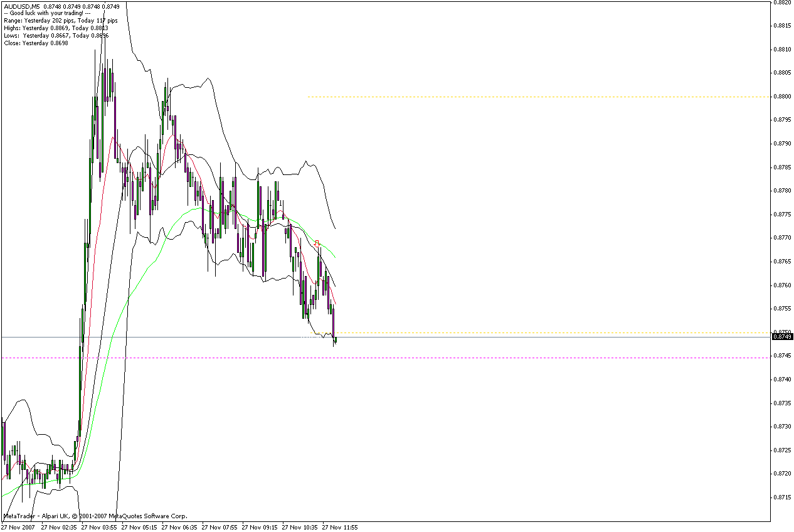Click the 0.8795 price axis label

tap(782, 120)
